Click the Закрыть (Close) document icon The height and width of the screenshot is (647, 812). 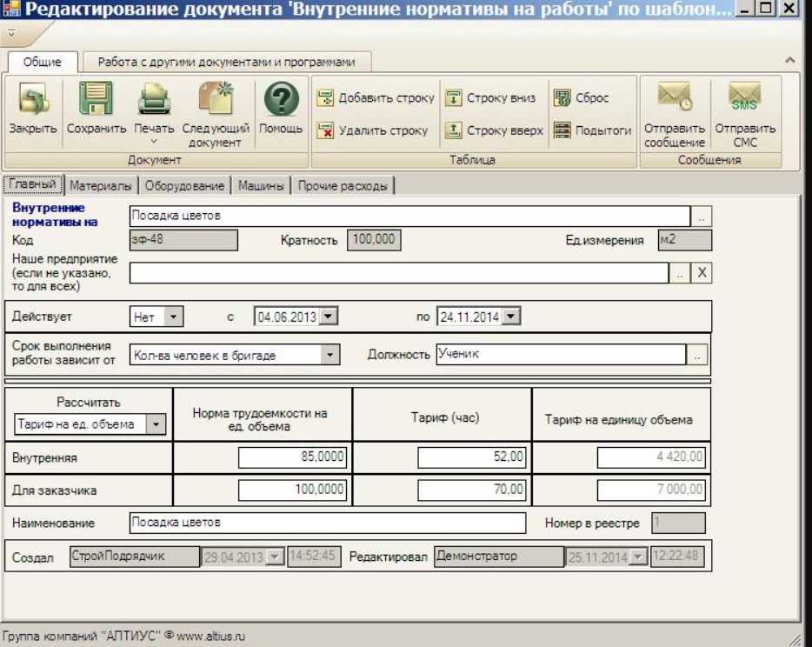pyautogui.click(x=33, y=100)
